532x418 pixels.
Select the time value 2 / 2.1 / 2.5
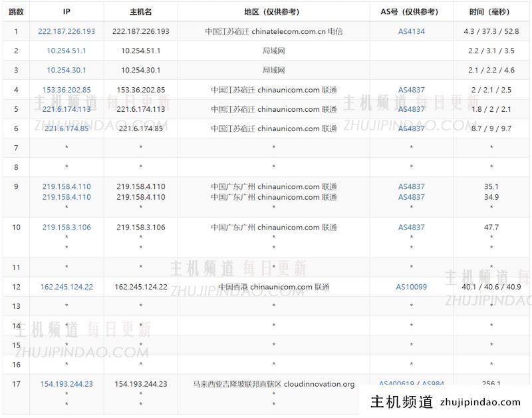(x=491, y=90)
